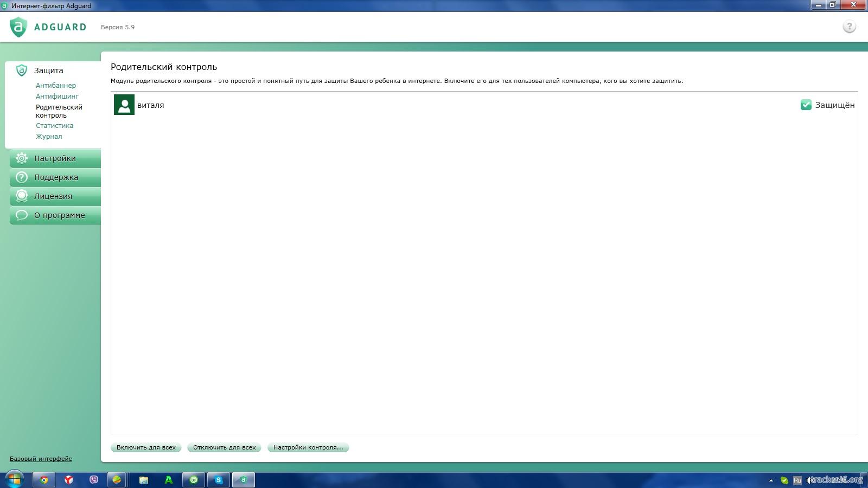Image resolution: width=868 pixels, height=488 pixels.
Task: Launch Skype from the taskbar
Action: (218, 480)
